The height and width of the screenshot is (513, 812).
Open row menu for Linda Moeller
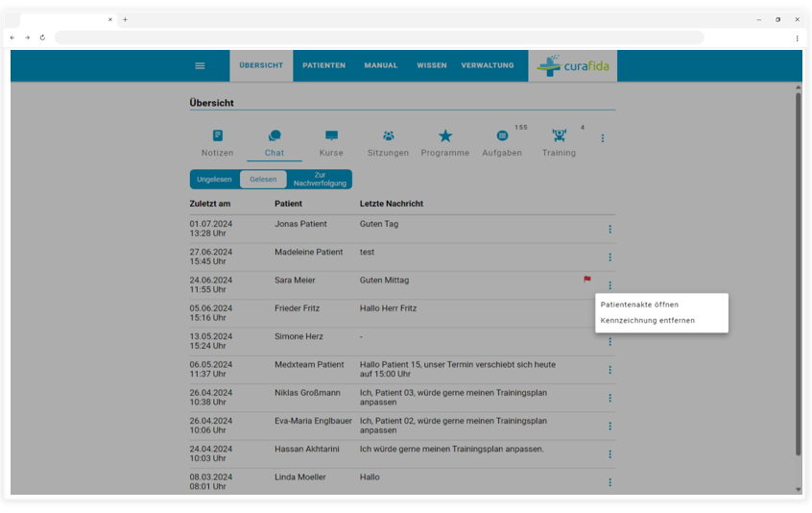pyautogui.click(x=610, y=482)
